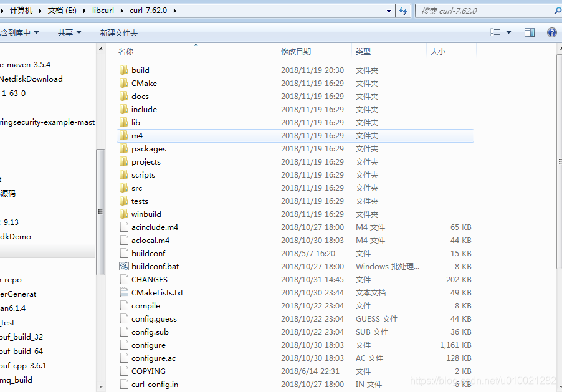
Task: Click curl-7.62.0 breadcrumb in the address bar
Action: coord(148,11)
